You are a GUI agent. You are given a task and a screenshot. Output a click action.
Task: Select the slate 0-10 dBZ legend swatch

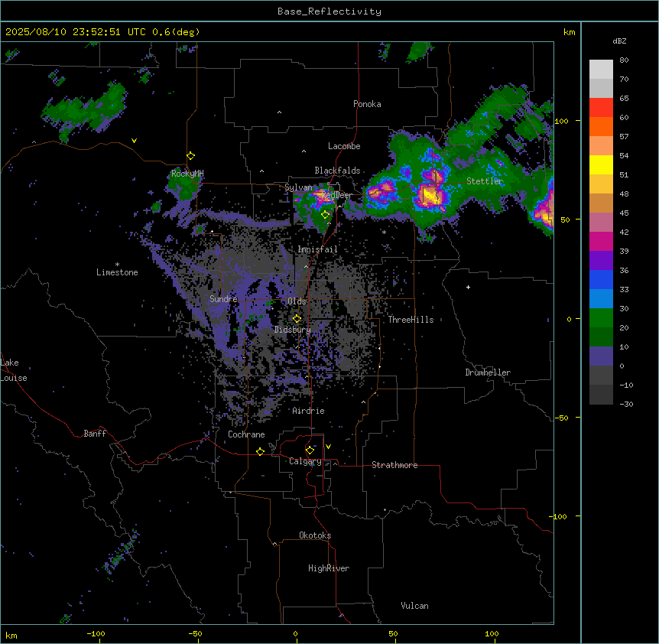click(x=601, y=356)
